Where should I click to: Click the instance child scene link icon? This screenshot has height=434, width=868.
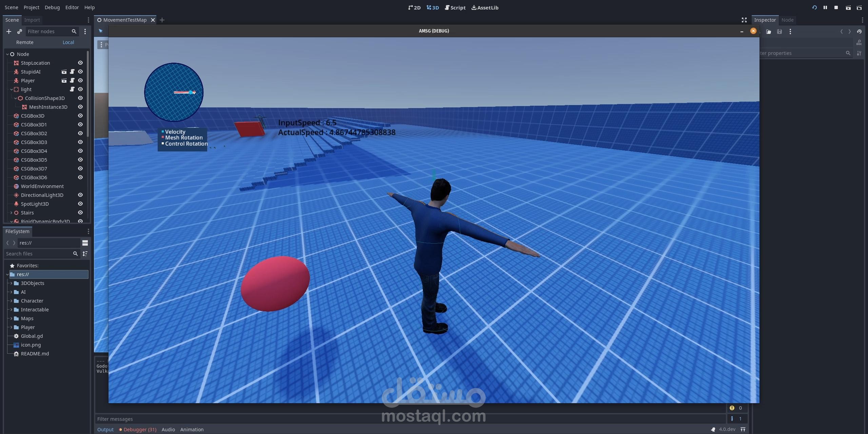(20, 32)
